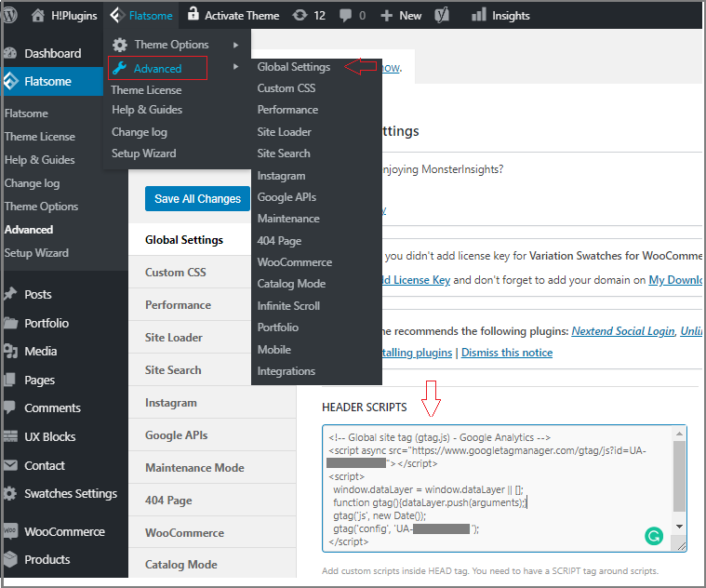Open Help & Guides in sidebar submenu
Screen dimensions: 706x588
coord(39,160)
